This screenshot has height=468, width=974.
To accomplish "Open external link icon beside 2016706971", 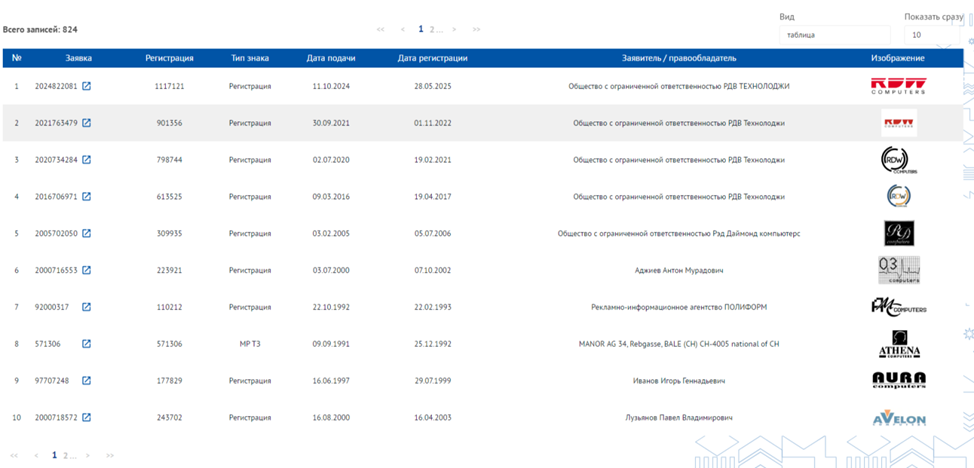I will (87, 196).
